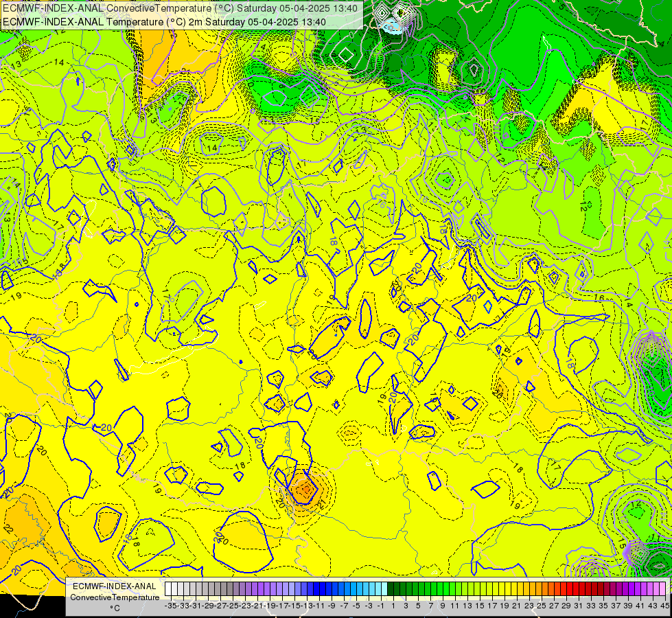Click the legend scale value '29'
This screenshot has height=618, width=672.
point(566,606)
